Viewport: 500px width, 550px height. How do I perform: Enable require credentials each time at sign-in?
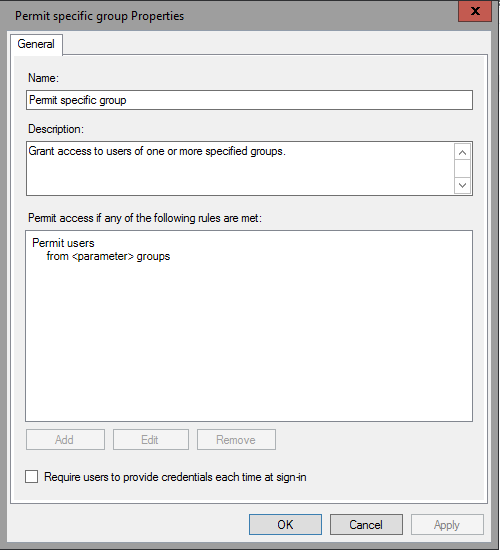pyautogui.click(x=32, y=477)
